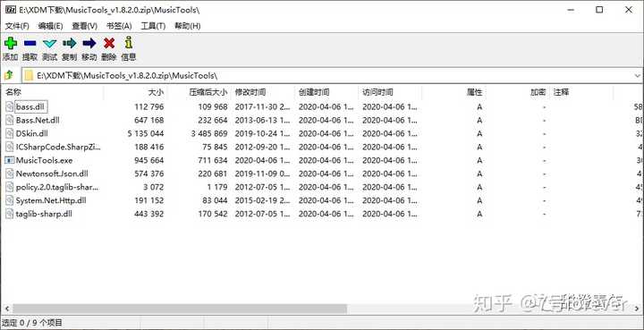This screenshot has width=644, height=330.
Task: Click the file icon of ICSharpCode.SharpZi...
Action: 10,147
